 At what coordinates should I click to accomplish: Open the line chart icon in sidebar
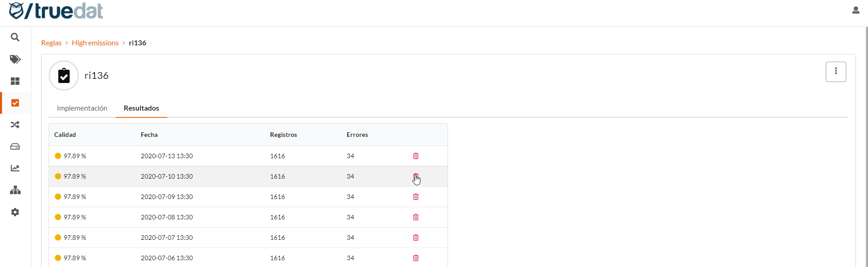pyautogui.click(x=15, y=168)
